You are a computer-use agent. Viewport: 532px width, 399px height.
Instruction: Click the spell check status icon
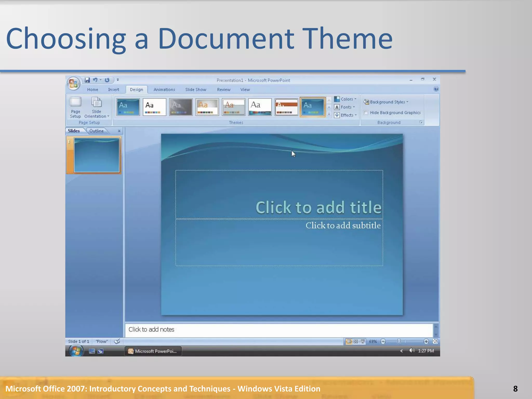(x=117, y=341)
